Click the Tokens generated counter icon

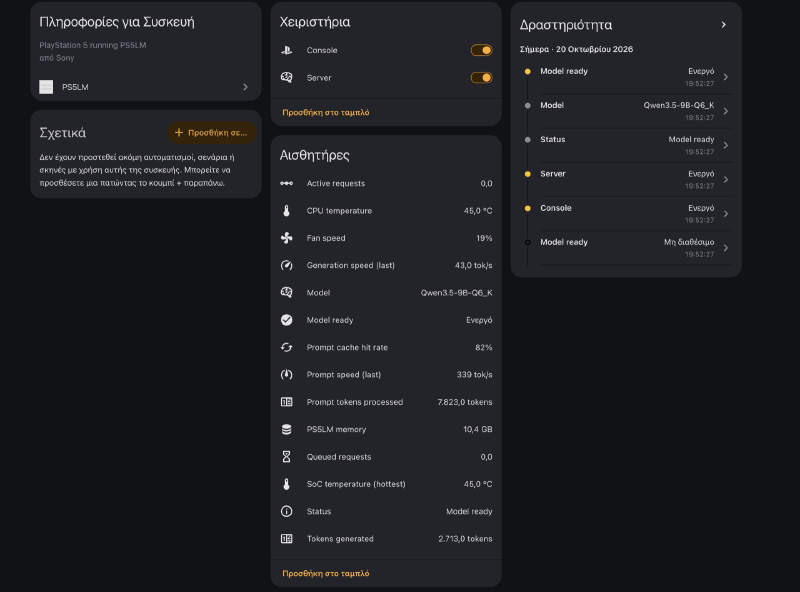point(287,539)
